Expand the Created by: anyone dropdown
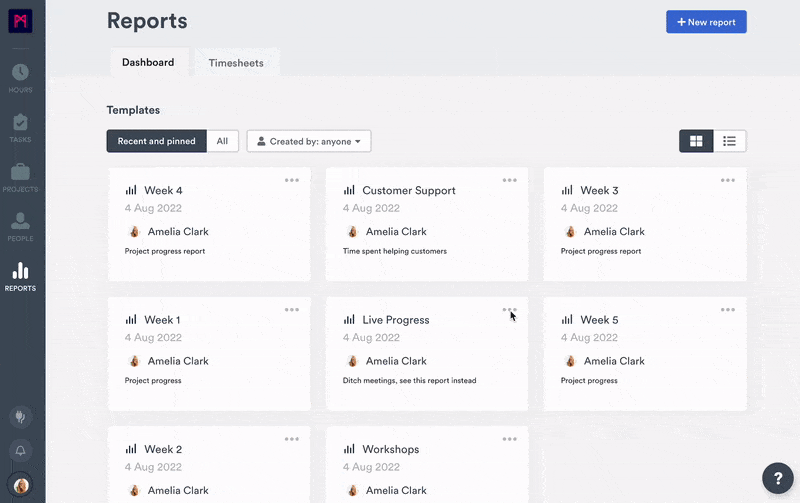Image resolution: width=800 pixels, height=503 pixels. (309, 142)
